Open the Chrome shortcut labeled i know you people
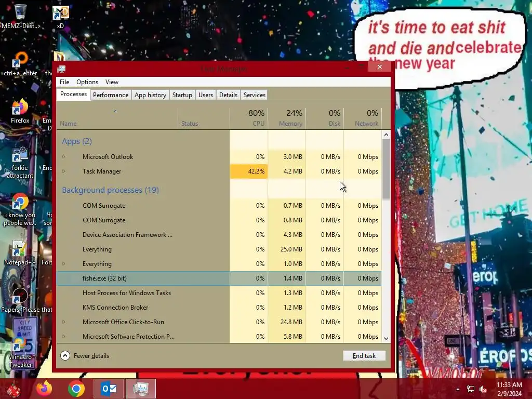This screenshot has width=532, height=399. (x=20, y=210)
